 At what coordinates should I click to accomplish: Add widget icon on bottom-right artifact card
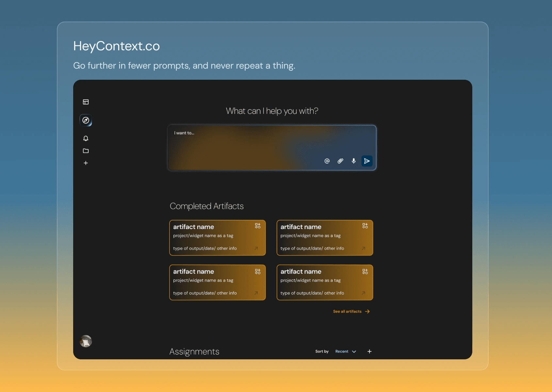[x=365, y=271]
